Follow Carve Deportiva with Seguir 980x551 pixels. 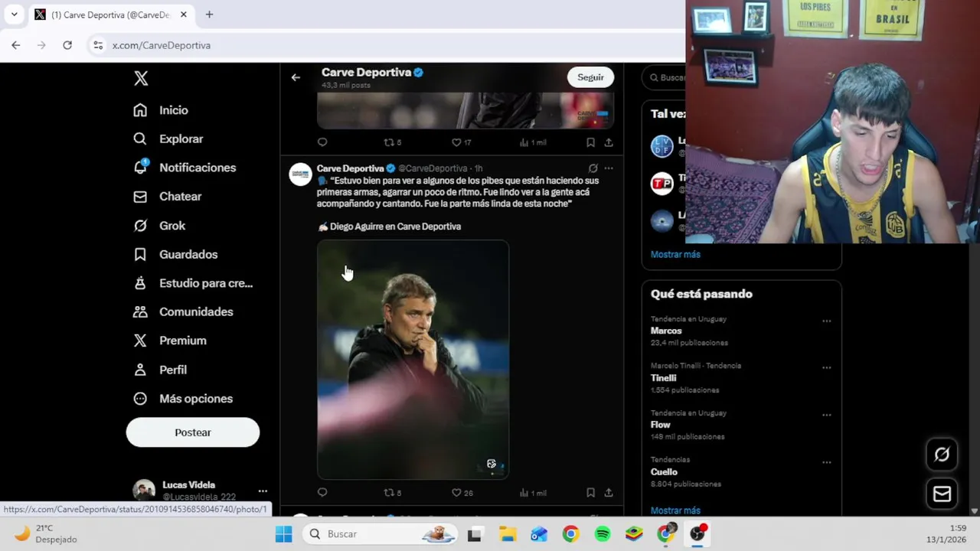(x=590, y=77)
